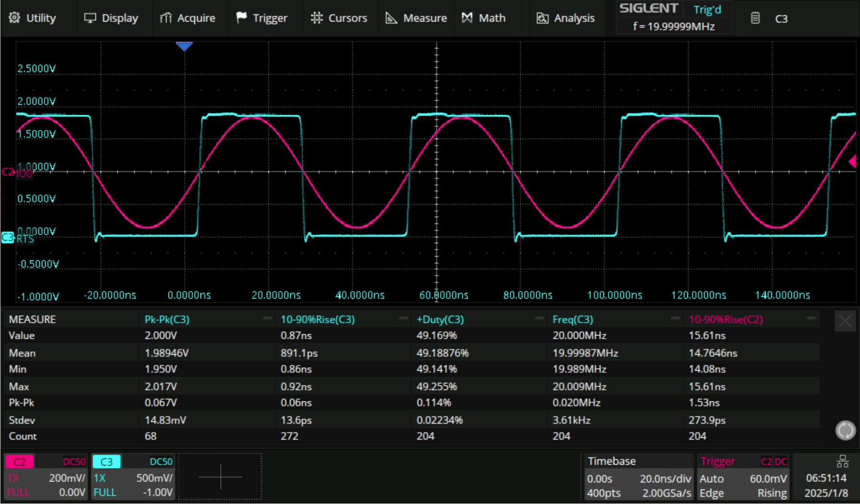Open the Utility menu
The height and width of the screenshot is (504, 860).
(33, 18)
